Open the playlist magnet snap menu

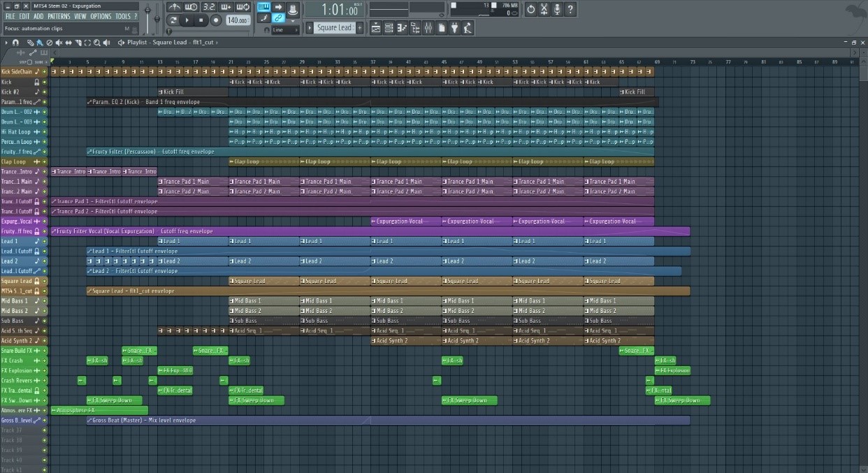[15, 43]
